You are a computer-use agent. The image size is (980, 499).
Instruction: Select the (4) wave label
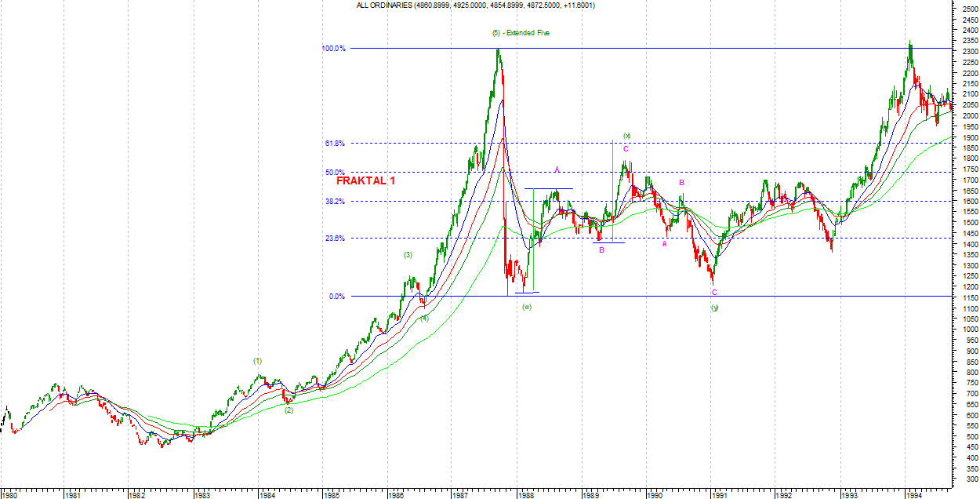coord(424,318)
